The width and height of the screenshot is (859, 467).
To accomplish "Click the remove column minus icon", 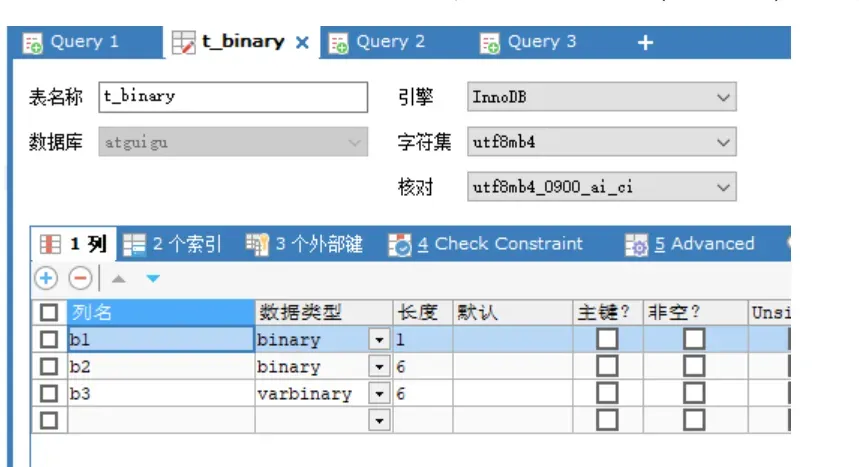I will [80, 278].
